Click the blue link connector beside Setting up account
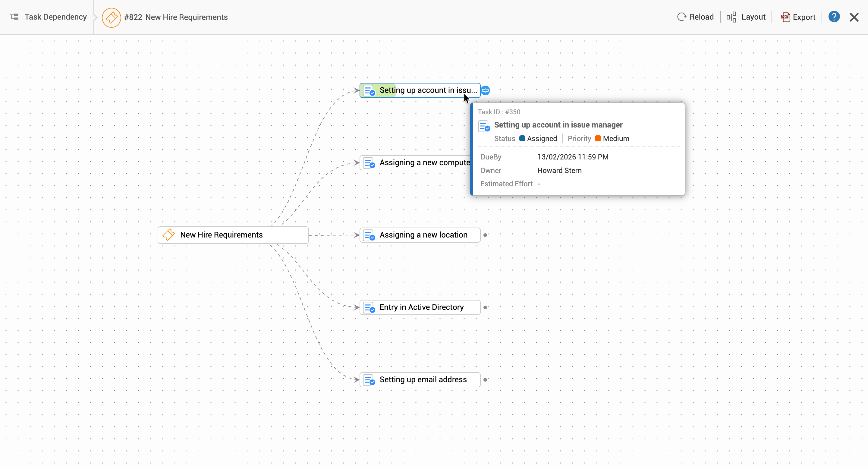 (x=485, y=90)
